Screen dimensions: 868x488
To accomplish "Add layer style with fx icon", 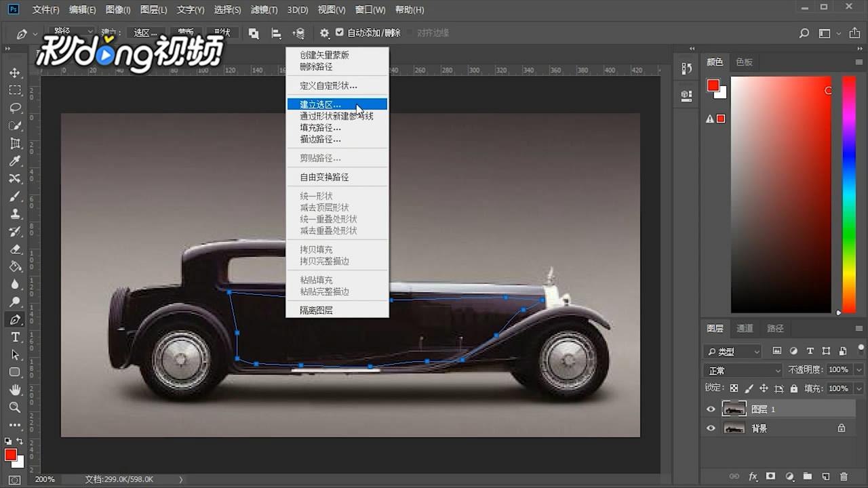I will [753, 476].
